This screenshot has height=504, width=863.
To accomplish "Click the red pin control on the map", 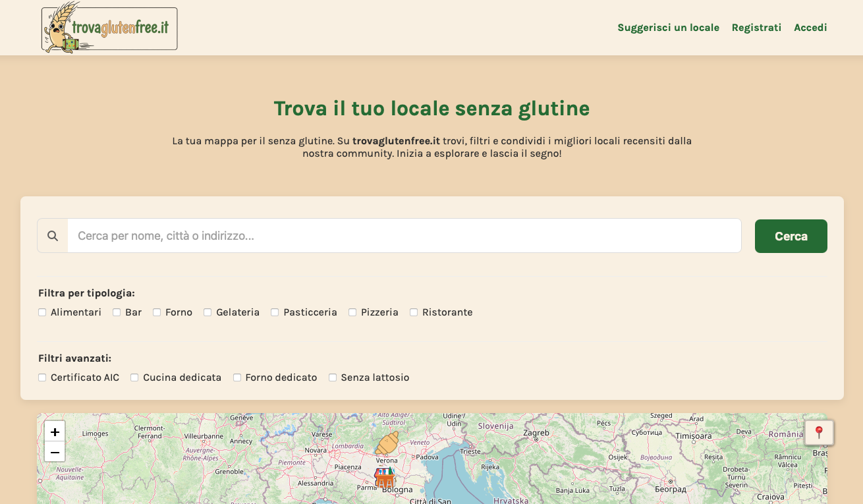I will click(x=819, y=432).
